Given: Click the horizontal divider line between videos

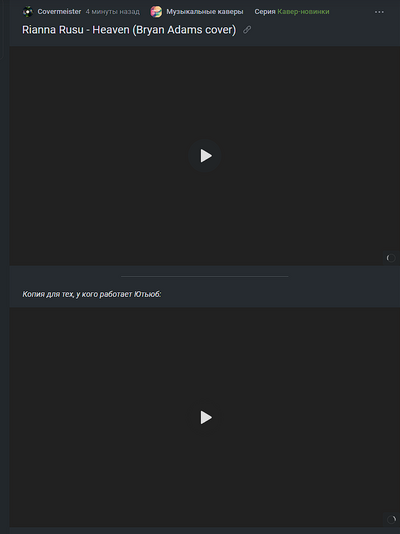Looking at the screenshot, I should click(205, 277).
